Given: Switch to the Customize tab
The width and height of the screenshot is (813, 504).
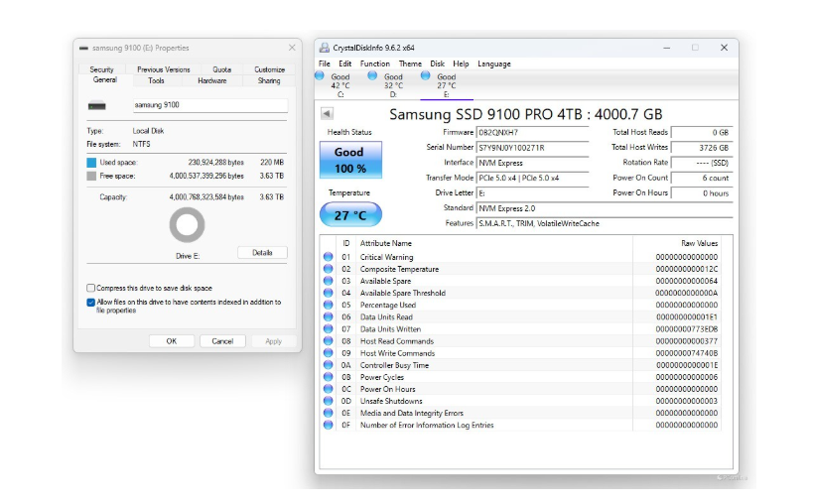Looking at the screenshot, I should 270,69.
